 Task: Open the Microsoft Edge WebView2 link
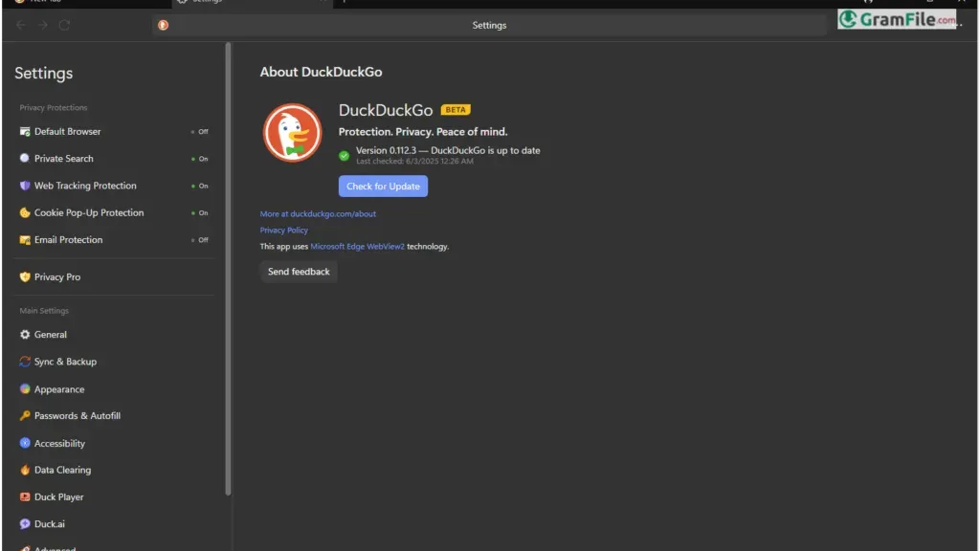358,246
